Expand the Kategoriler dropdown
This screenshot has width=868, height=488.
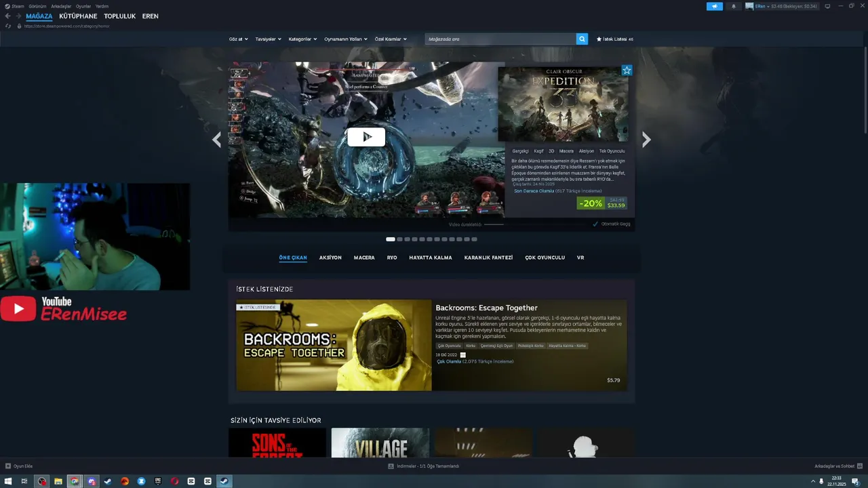pyautogui.click(x=302, y=39)
